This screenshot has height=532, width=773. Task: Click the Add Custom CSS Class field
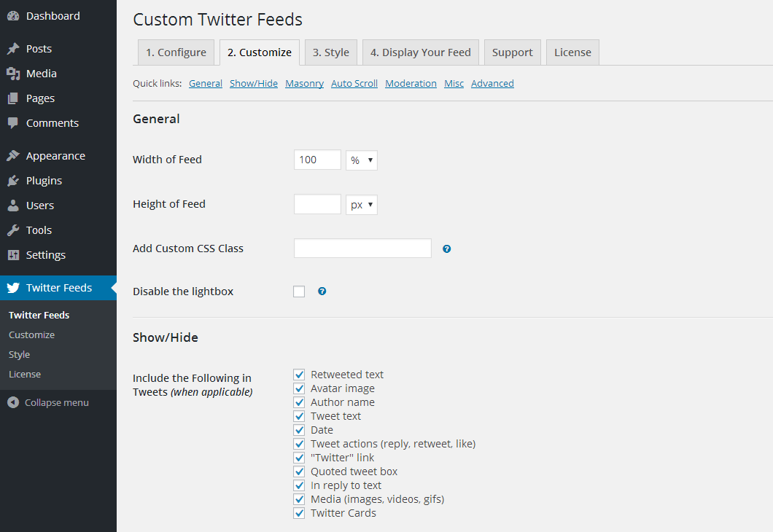pyautogui.click(x=362, y=249)
